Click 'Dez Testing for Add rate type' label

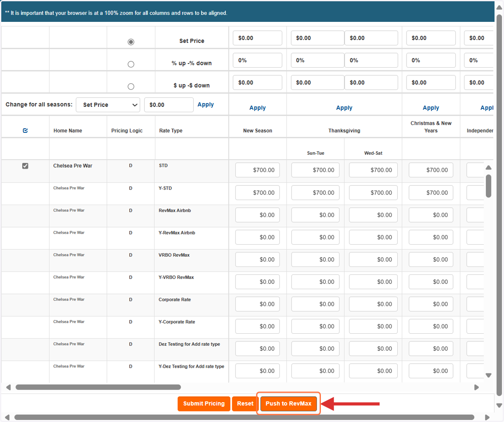[x=189, y=344]
